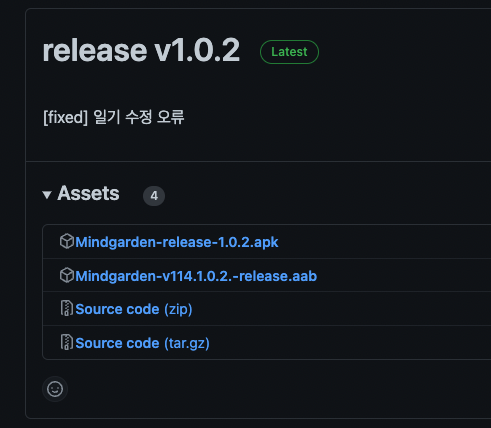This screenshot has width=491, height=428.
Task: Collapse the Assets disclosure triangle
Action: 47,195
